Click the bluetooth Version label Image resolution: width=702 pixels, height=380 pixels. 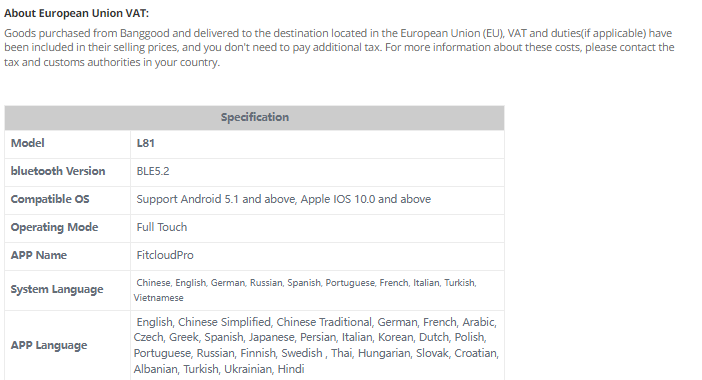[x=58, y=171]
